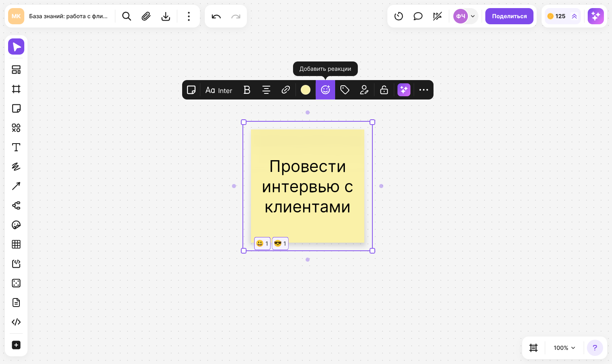The image size is (612, 364).
Task: Select the text tool
Action: (16, 147)
